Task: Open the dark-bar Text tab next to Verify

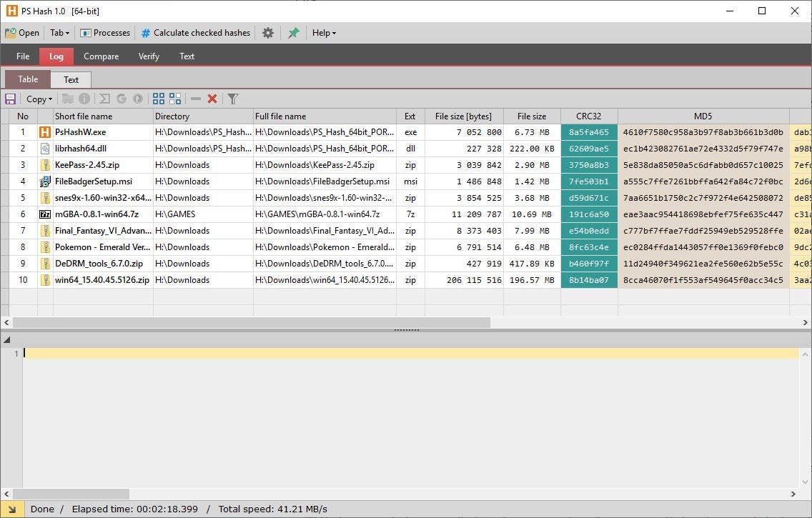Action: 187,56
